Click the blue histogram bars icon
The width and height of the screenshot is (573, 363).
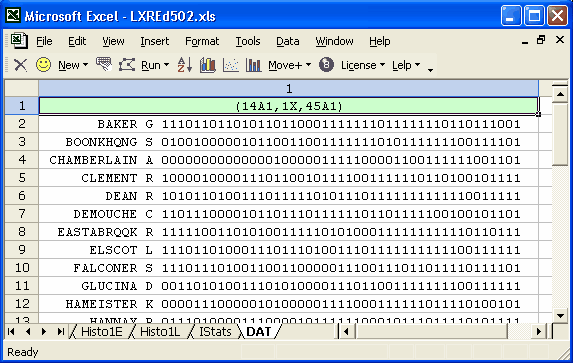click(x=253, y=65)
